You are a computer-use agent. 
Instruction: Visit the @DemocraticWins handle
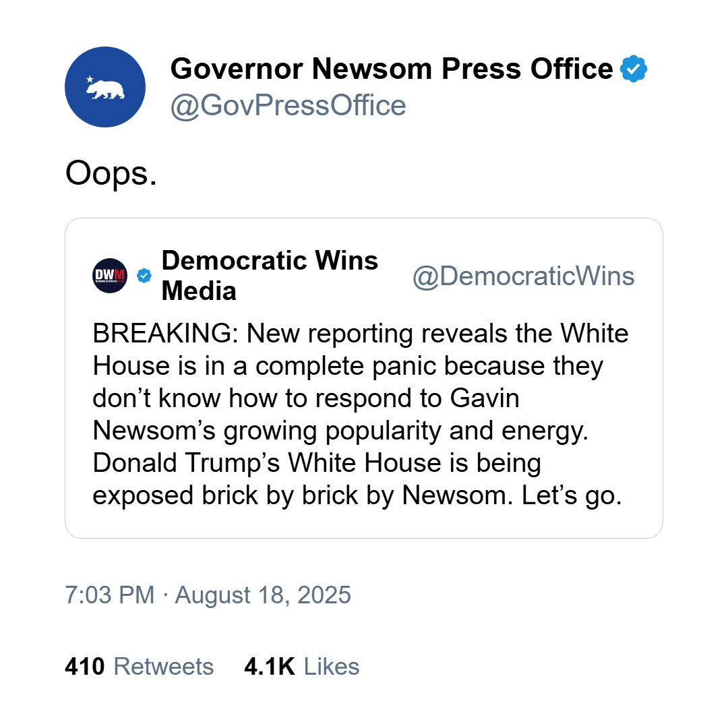point(523,276)
